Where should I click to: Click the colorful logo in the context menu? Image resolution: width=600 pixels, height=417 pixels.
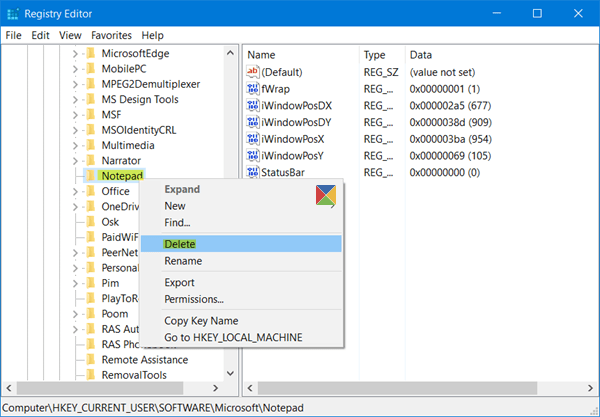tap(326, 195)
